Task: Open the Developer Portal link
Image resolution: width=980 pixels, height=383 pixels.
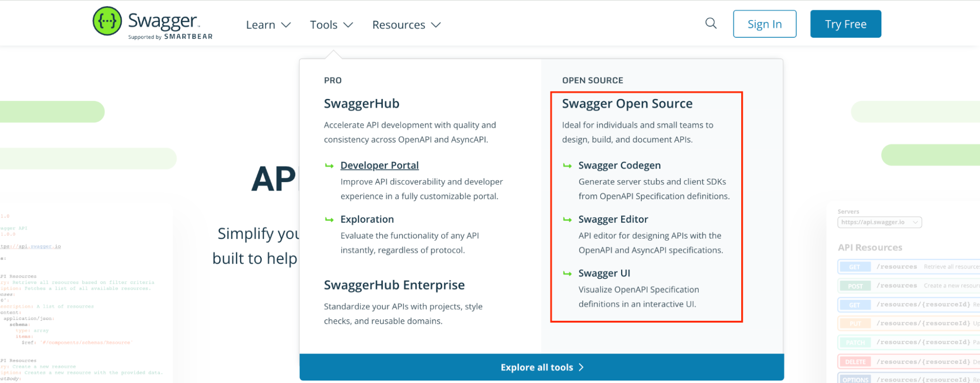Action: (379, 166)
